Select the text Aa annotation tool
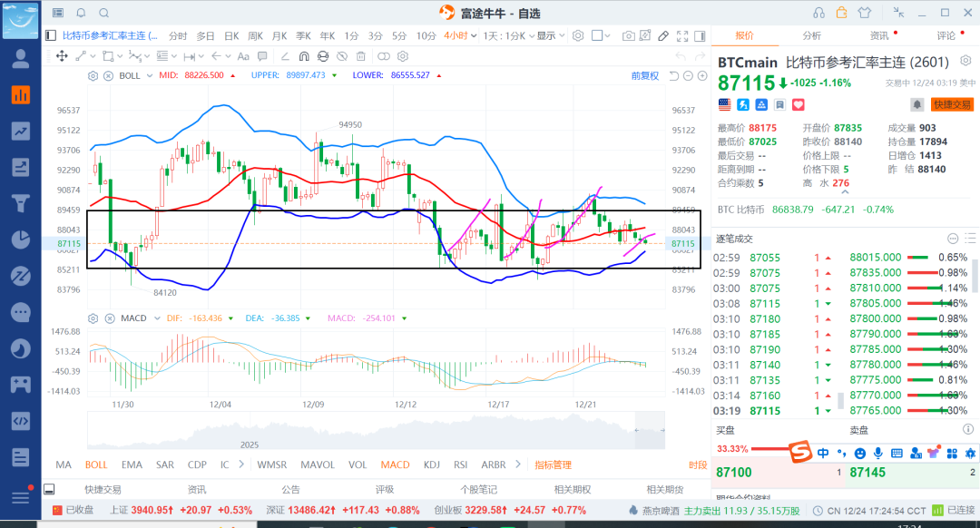 [x=244, y=56]
